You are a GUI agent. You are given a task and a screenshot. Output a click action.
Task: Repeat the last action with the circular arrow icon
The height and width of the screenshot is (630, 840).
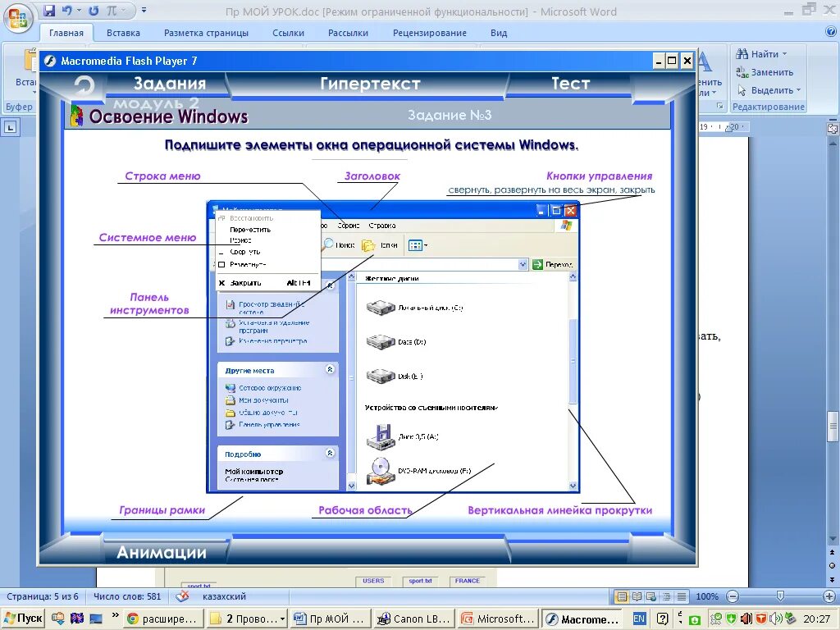(x=94, y=11)
